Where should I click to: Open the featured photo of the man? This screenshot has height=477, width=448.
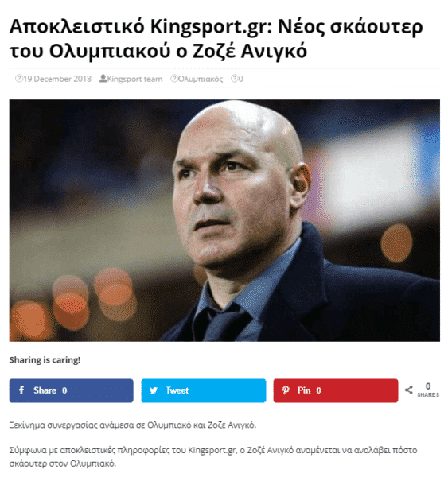[x=224, y=220]
